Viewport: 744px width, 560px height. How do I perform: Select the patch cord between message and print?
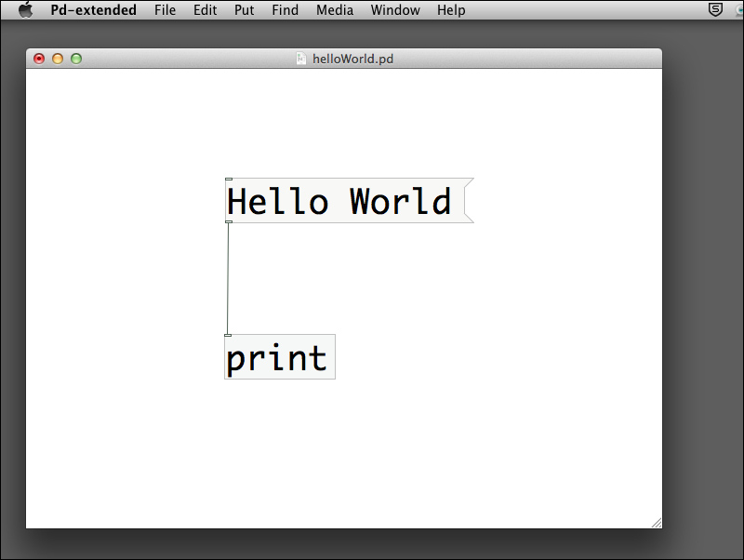tap(228, 279)
